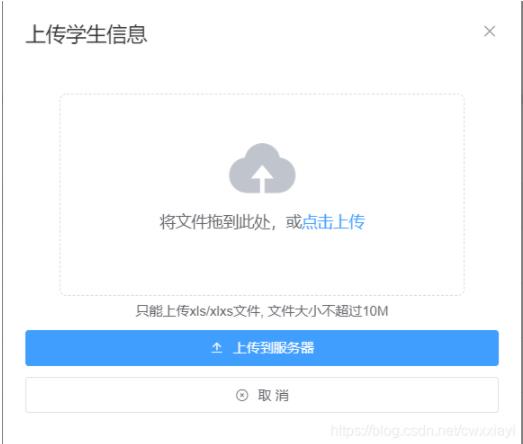Cancel the upload with 取消 button
Image resolution: width=523 pixels, height=444 pixels.
(262, 395)
